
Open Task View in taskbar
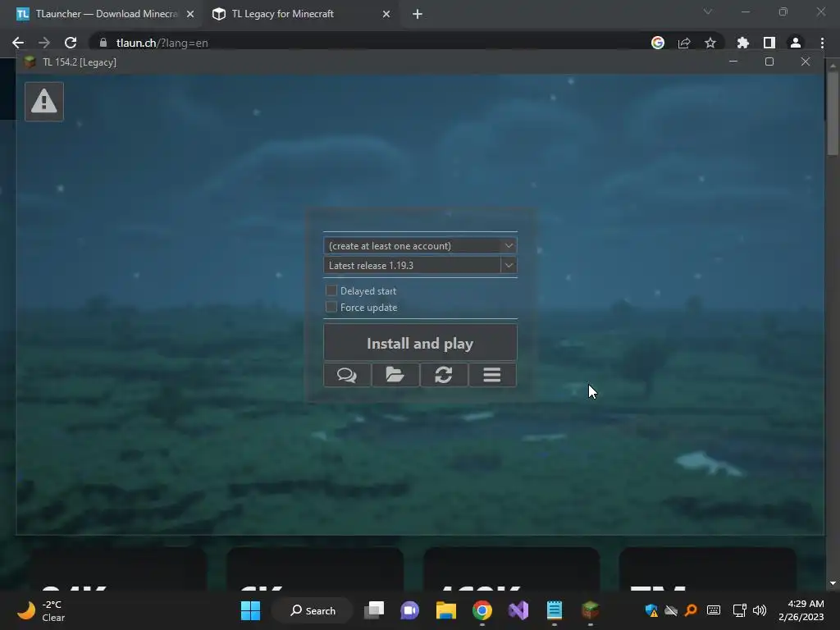(374, 610)
